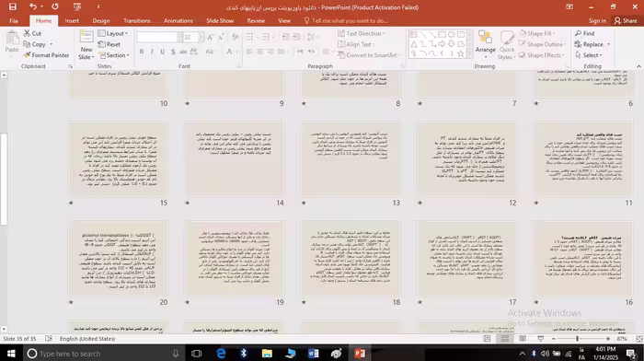Open Task View on taskbar
The width and height of the screenshot is (644, 361).
click(197, 354)
